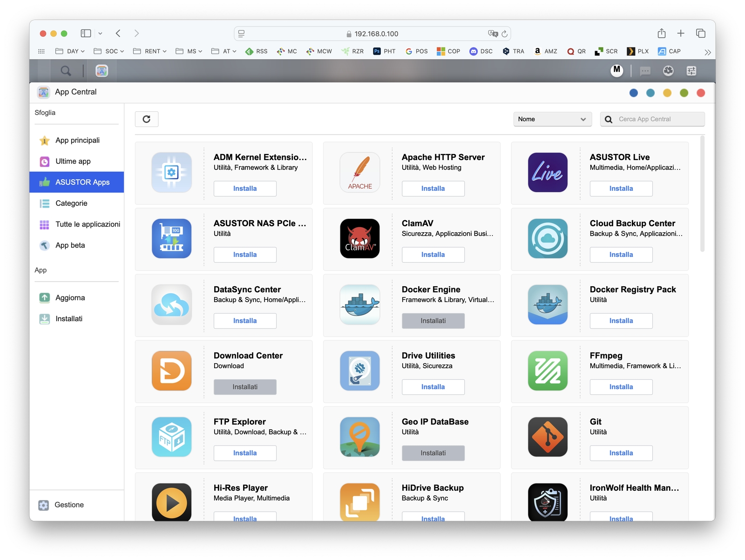The image size is (745, 560).
Task: Expand the DAY bookmarks folder
Action: coord(70,51)
